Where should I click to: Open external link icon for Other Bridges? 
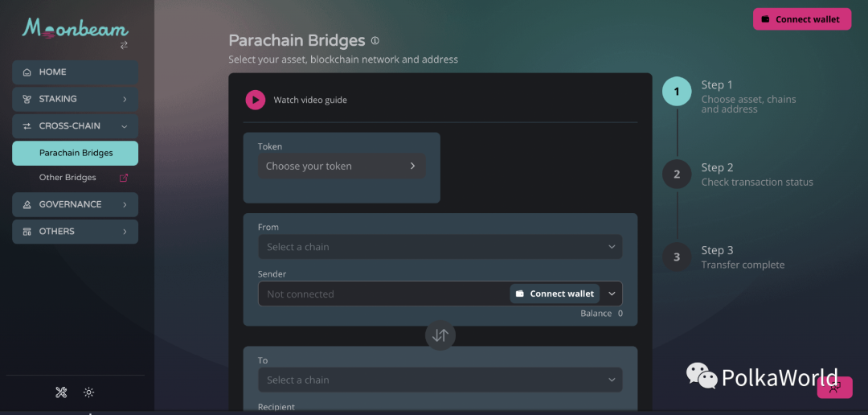point(124,178)
